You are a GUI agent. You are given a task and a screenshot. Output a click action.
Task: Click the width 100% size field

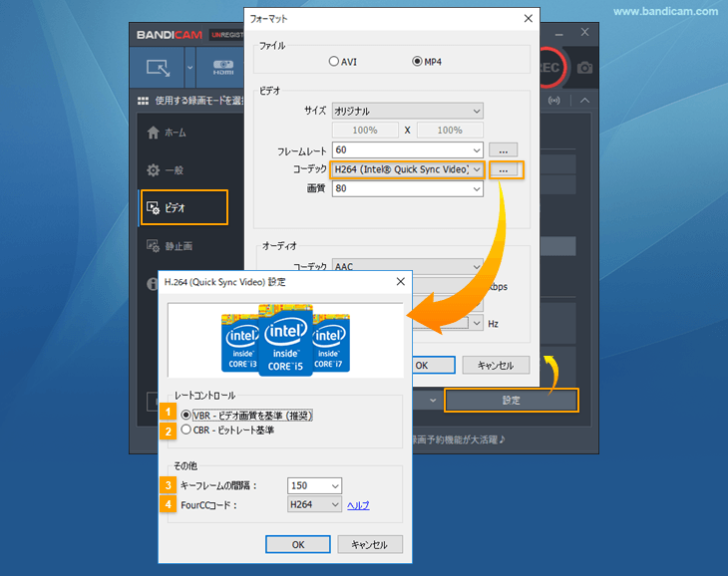365,131
